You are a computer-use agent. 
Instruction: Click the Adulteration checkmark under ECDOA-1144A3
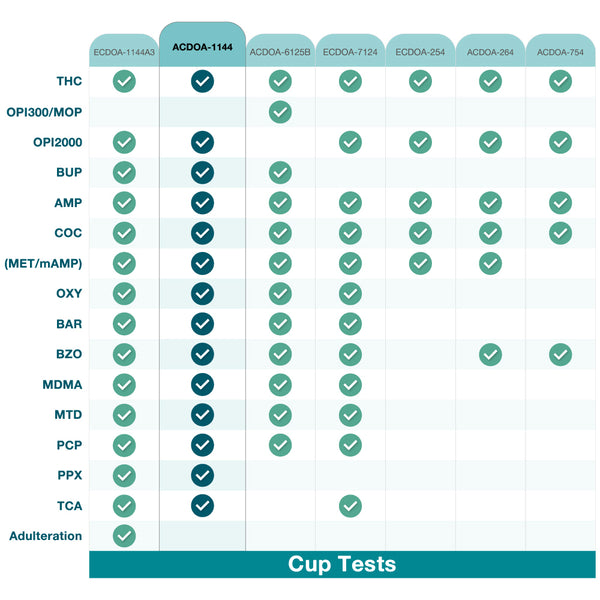coord(124,536)
